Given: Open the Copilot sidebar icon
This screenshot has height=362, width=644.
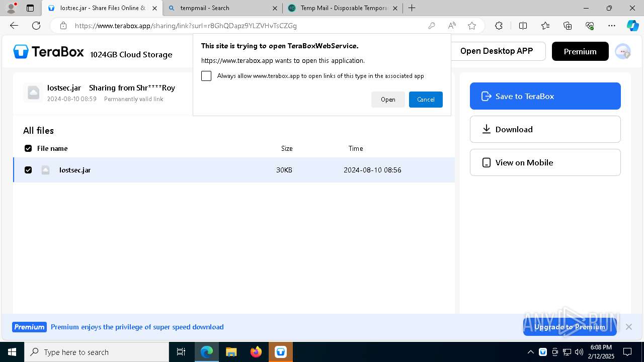Looking at the screenshot, I should 632,26.
